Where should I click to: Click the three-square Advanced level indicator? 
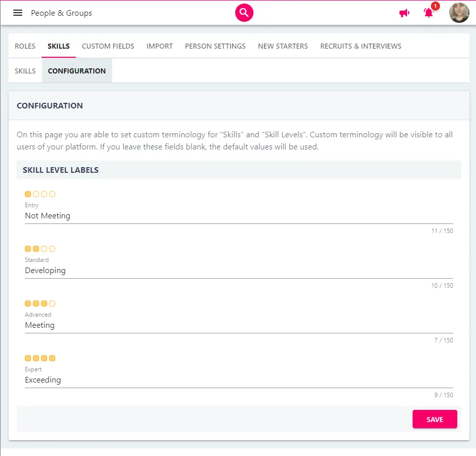tap(40, 303)
